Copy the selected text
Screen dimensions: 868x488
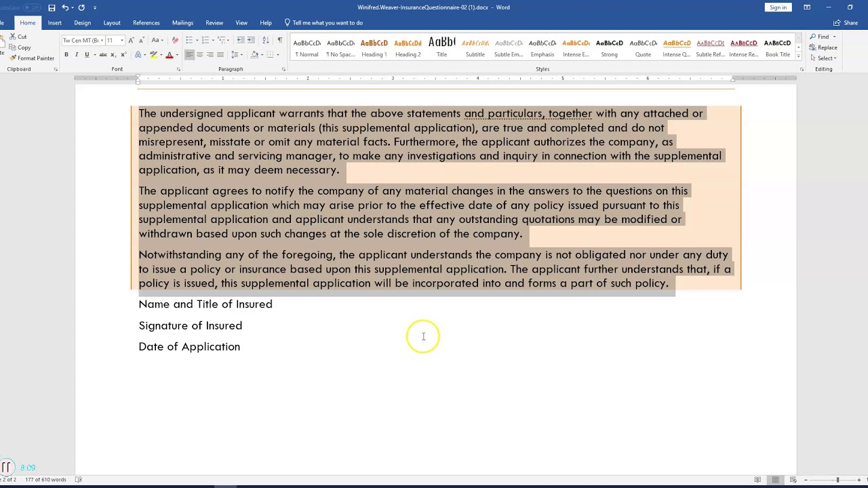(x=20, y=47)
